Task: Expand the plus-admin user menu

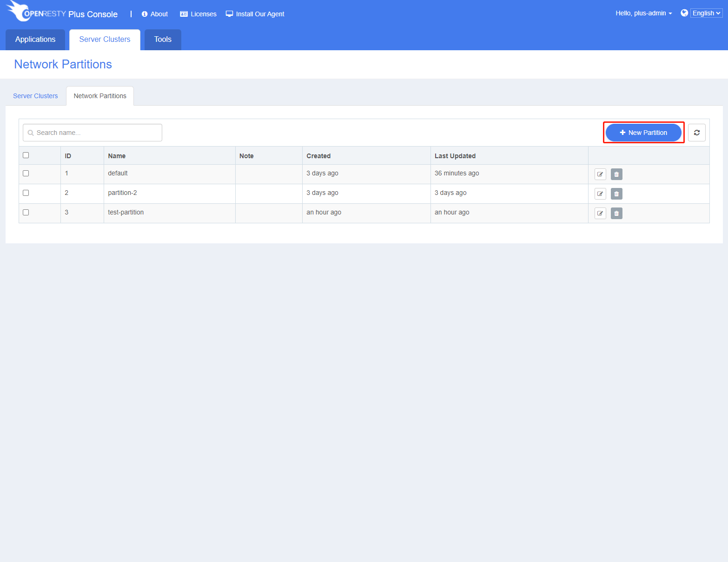Action: (x=644, y=13)
